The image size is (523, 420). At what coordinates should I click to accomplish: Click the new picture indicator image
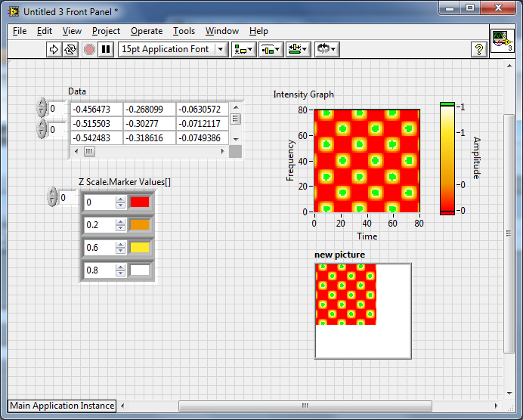pos(363,311)
